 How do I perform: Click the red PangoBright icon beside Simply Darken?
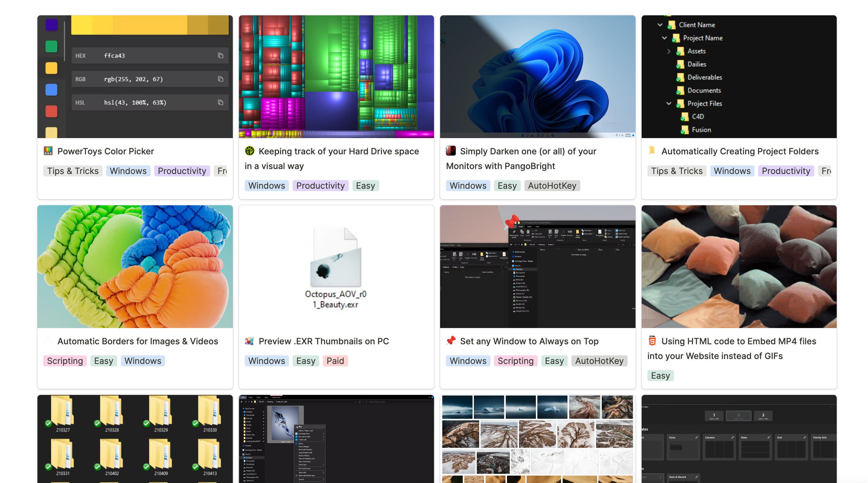click(451, 151)
